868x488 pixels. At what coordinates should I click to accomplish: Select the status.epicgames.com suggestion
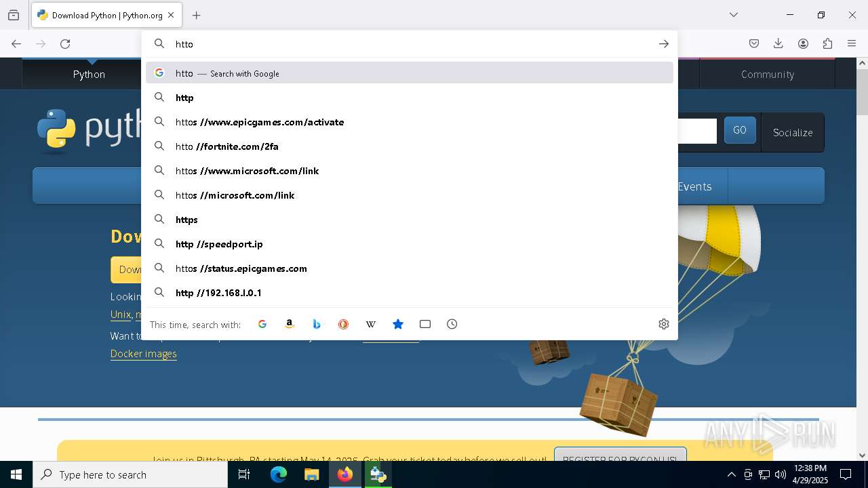[x=410, y=268]
